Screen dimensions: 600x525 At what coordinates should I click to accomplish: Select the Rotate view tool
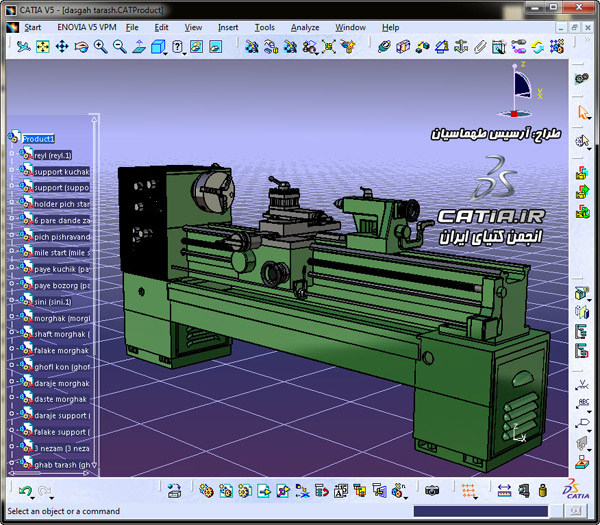(81, 47)
